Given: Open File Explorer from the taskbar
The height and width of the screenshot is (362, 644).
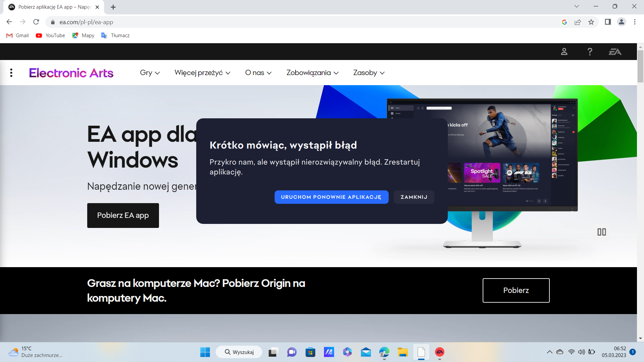Looking at the screenshot, I should pyautogui.click(x=402, y=352).
